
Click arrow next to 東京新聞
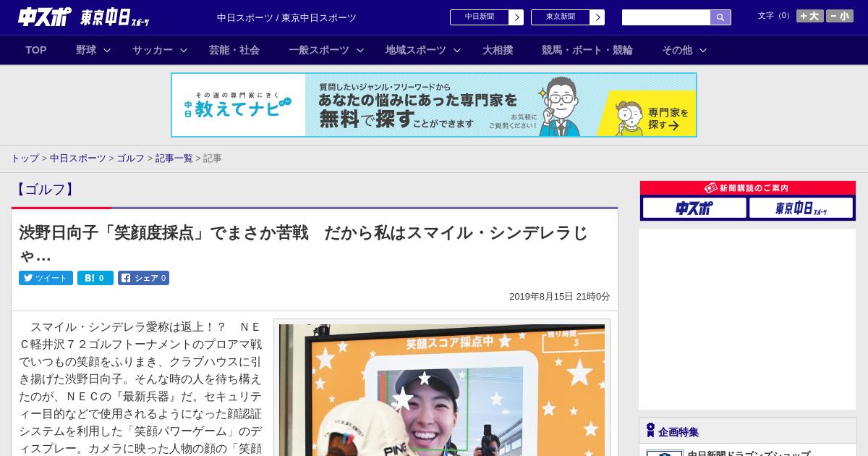click(x=597, y=17)
